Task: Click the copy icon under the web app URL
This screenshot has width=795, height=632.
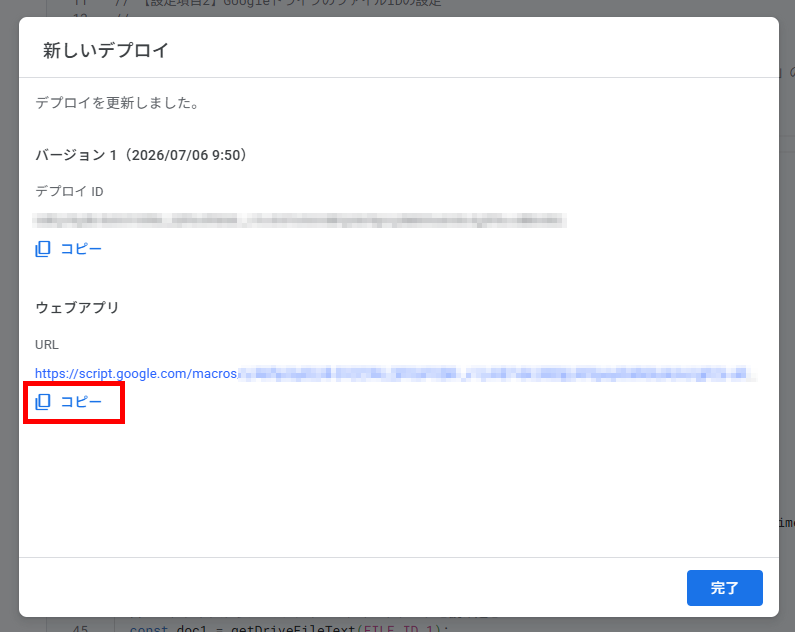Action: (43, 402)
